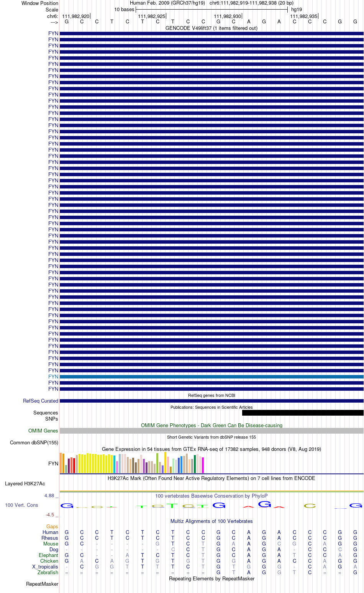Select the Chicken alignment row label
This screenshot has height=593, width=364.
pyautogui.click(x=49, y=561)
